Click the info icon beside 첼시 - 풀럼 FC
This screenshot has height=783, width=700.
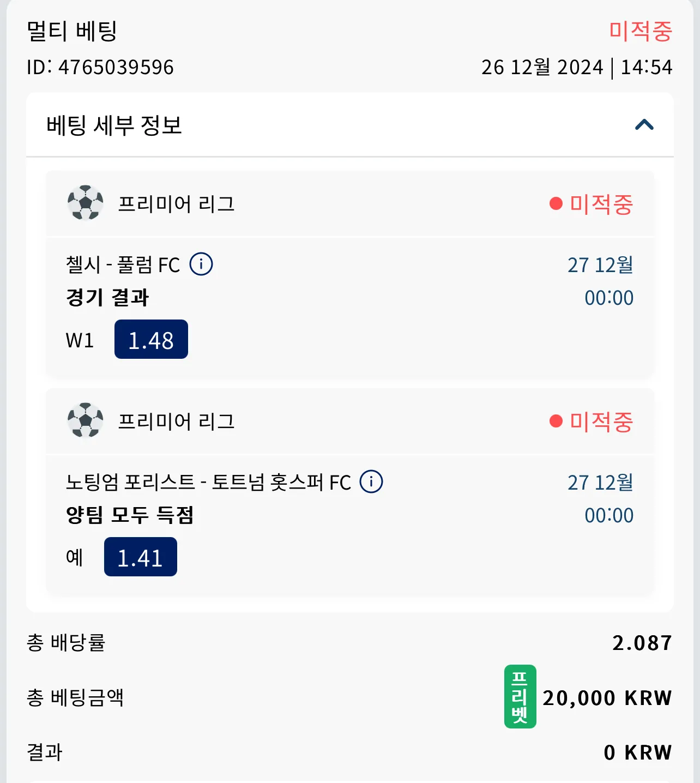click(201, 264)
